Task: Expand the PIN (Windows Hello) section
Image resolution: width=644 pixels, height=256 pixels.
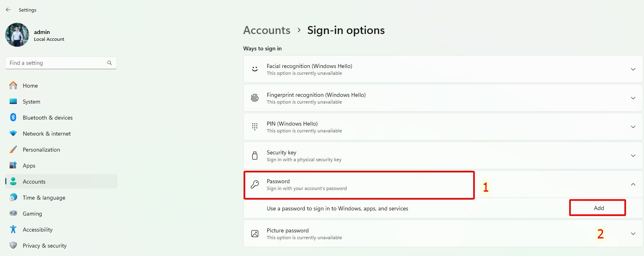Action: pyautogui.click(x=633, y=126)
